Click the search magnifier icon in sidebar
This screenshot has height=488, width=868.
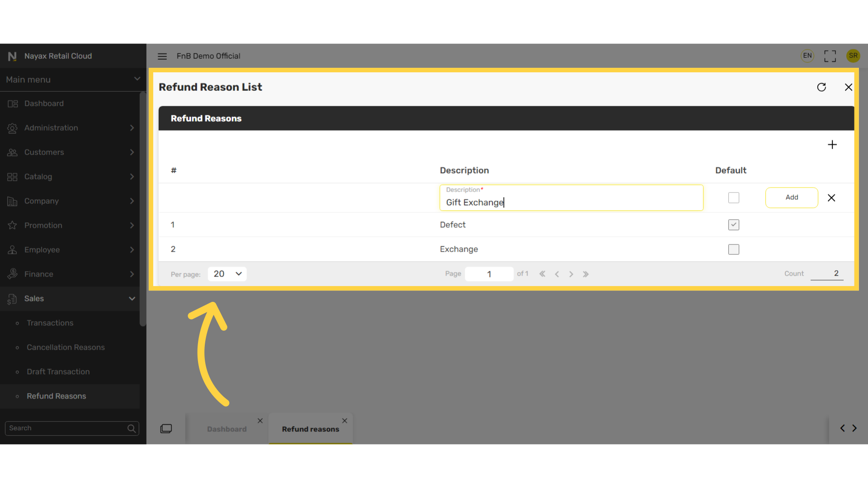(x=132, y=428)
